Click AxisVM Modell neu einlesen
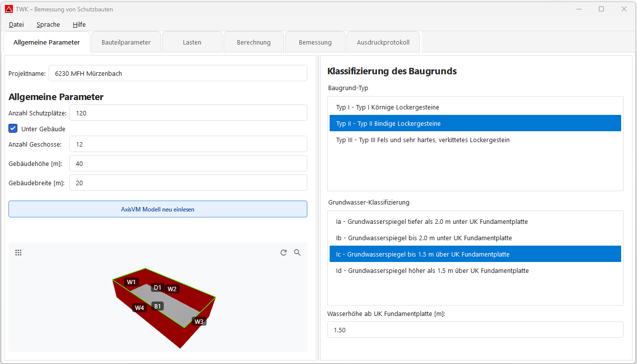 coord(158,208)
